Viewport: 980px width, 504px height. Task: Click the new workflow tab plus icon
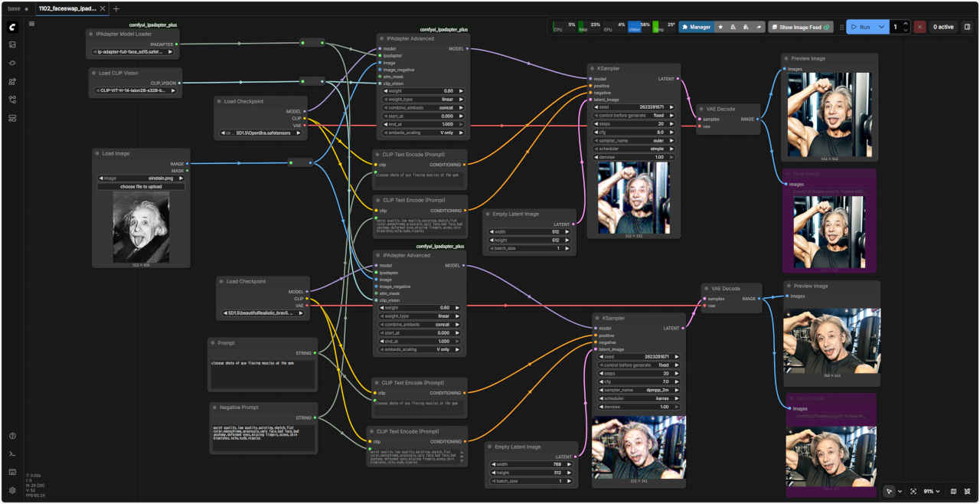(x=116, y=8)
